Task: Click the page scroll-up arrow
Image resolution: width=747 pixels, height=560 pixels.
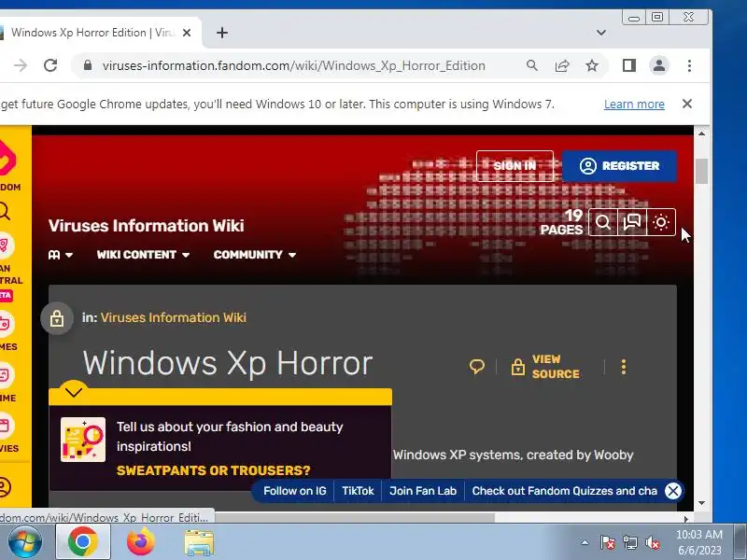Action: tap(701, 133)
